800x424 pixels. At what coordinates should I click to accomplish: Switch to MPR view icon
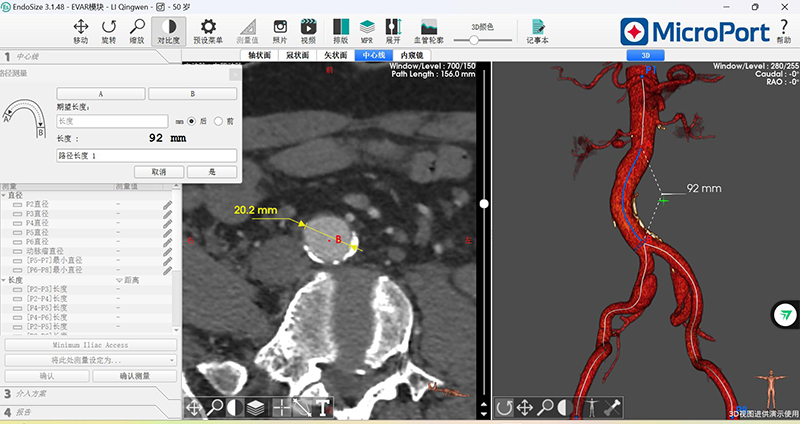click(367, 32)
